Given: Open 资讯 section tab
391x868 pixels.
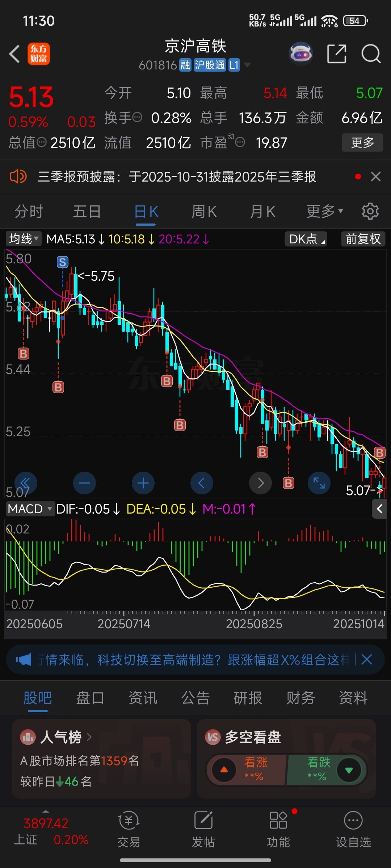Looking at the screenshot, I should click(143, 698).
